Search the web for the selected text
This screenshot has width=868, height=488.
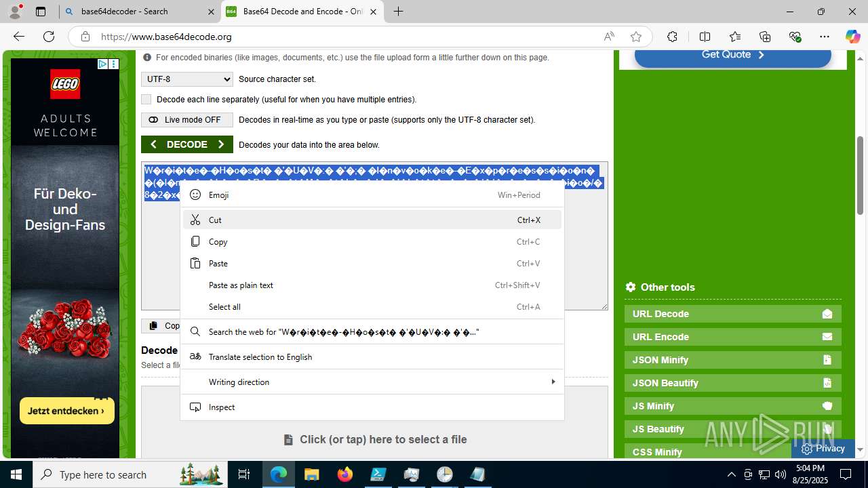372,331
